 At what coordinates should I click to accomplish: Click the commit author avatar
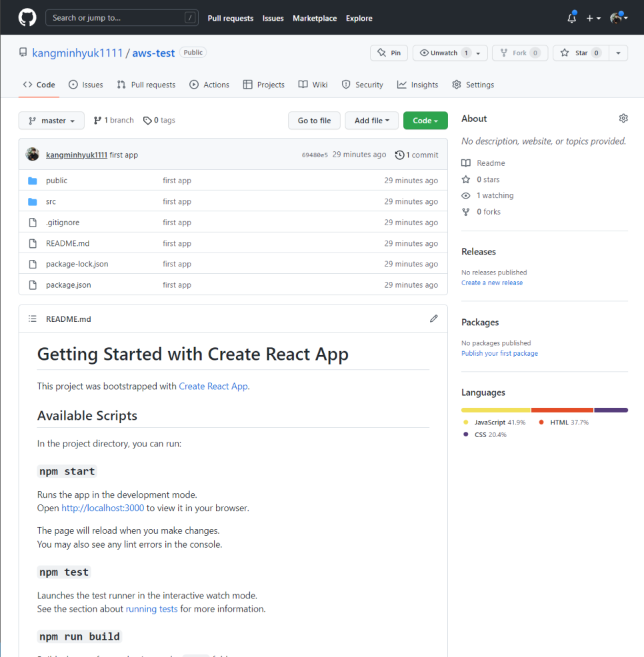coord(32,154)
